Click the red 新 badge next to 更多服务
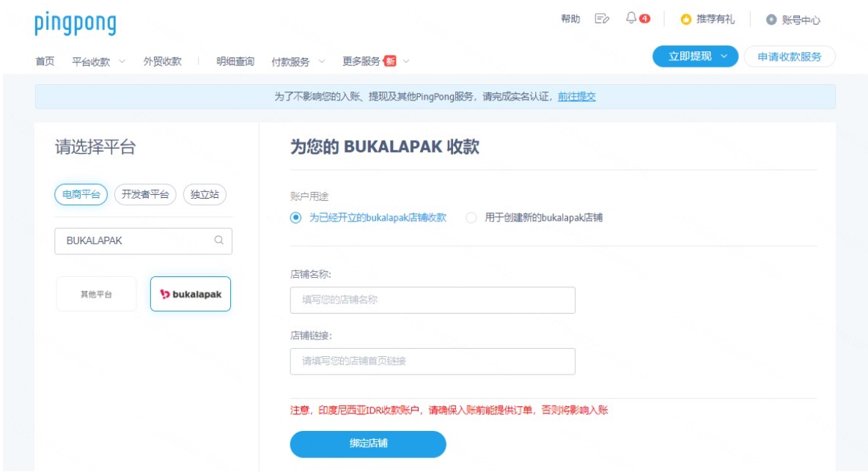This screenshot has height=472, width=868. [389, 61]
